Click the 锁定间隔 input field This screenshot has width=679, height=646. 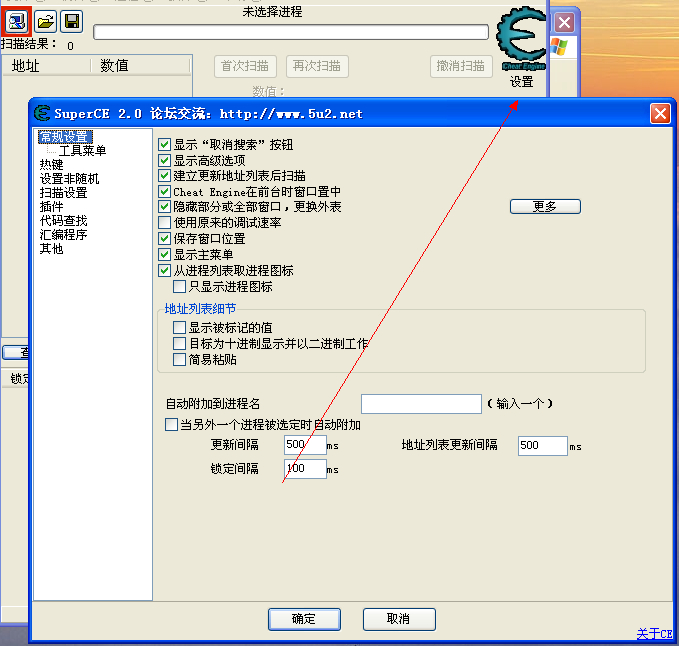305,468
